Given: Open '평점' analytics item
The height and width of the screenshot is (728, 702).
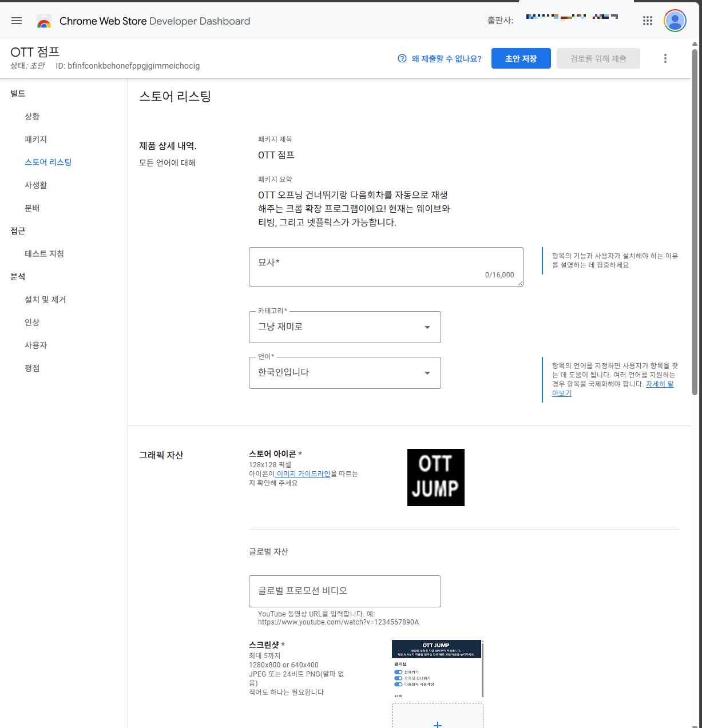Looking at the screenshot, I should point(32,368).
